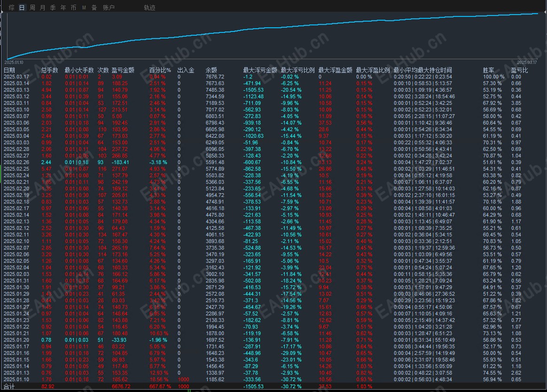Screen dimensions: 547x392
Task: Click the 合计 totals row label
Action: coord(9,386)
